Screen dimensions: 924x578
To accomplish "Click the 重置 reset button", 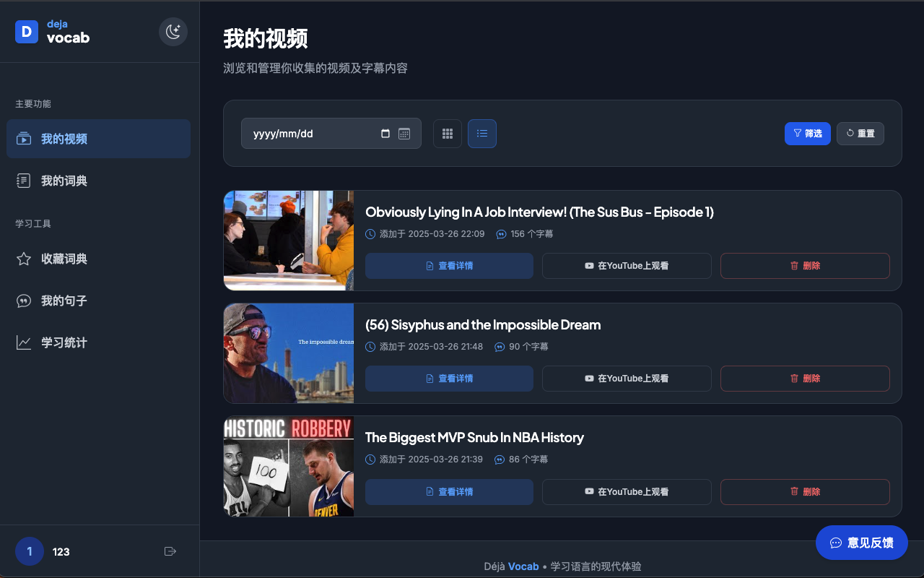I will [860, 134].
